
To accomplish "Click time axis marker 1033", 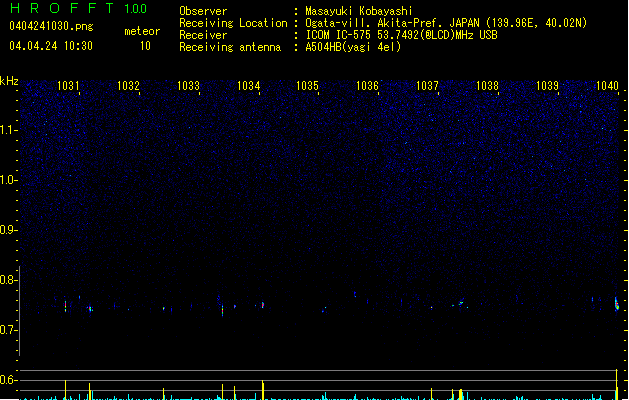I will coord(188,86).
